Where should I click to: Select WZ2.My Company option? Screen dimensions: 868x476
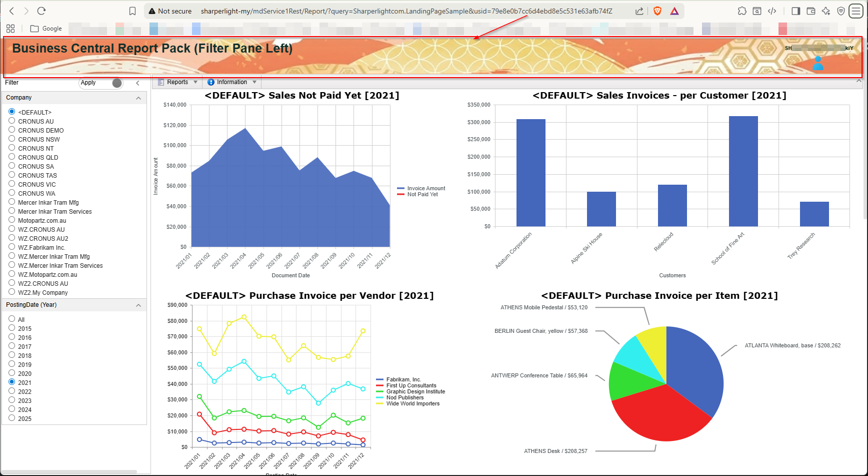pyautogui.click(x=12, y=292)
